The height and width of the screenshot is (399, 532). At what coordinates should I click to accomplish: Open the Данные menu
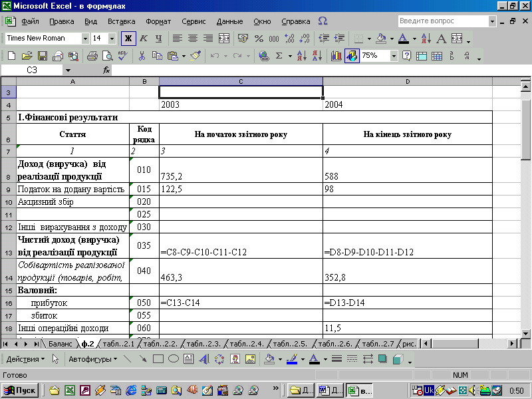tap(229, 21)
